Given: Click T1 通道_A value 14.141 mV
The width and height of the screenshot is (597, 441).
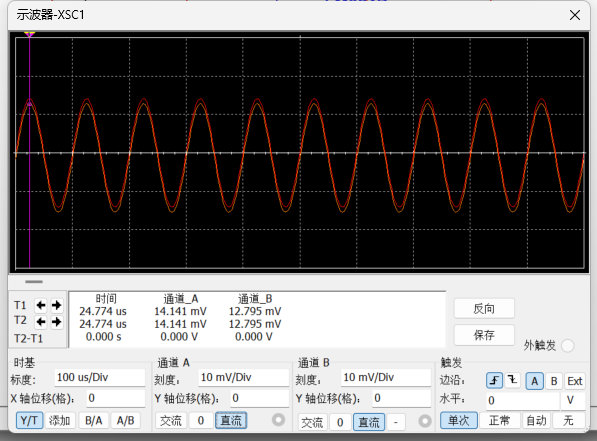Looking at the screenshot, I should point(180,312).
